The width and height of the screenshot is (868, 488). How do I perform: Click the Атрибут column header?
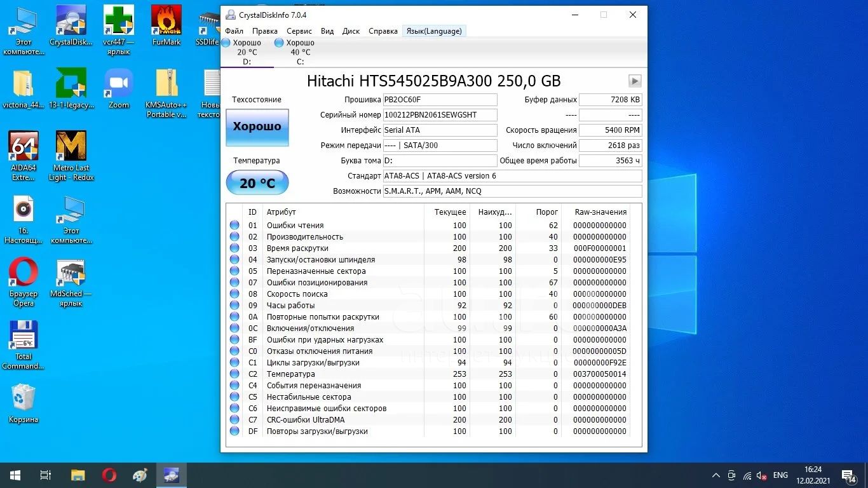tap(281, 212)
